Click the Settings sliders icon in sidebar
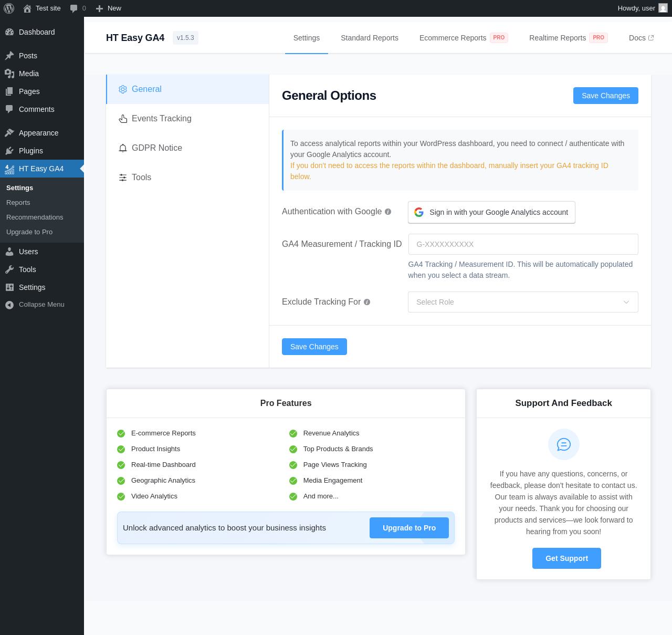This screenshot has width=672, height=635. tap(9, 287)
